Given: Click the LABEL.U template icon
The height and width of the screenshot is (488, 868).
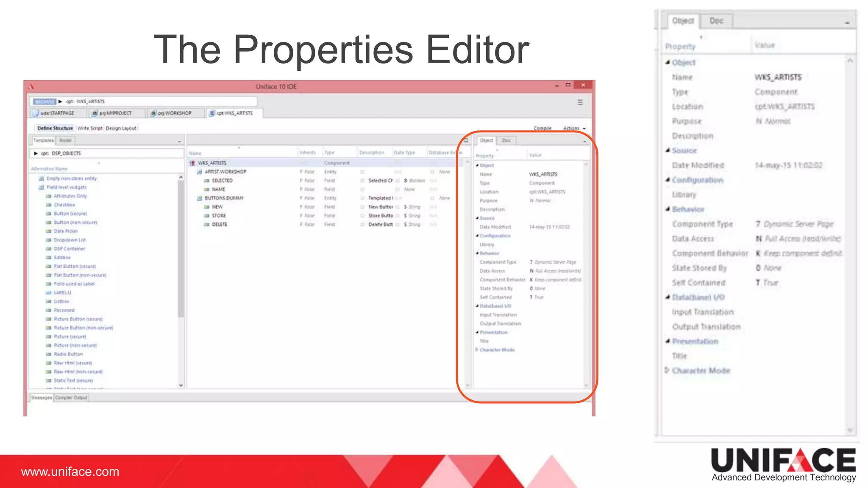Looking at the screenshot, I should click(x=49, y=293).
